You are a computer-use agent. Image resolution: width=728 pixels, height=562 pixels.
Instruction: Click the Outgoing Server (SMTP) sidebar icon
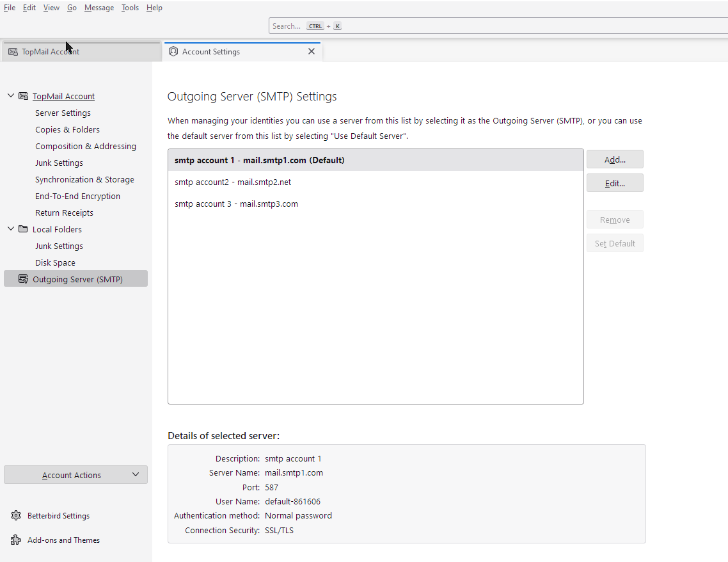pos(23,278)
